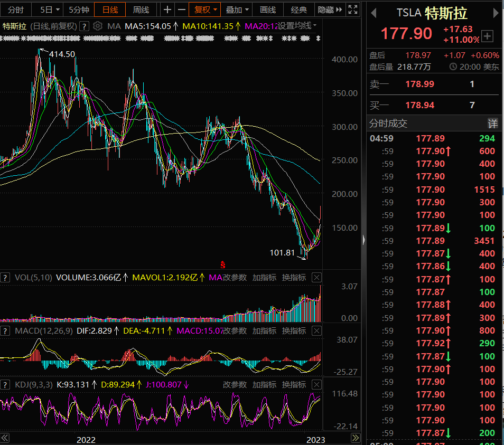
Task: Open KDJ indicator help icon
Action: 5,385
